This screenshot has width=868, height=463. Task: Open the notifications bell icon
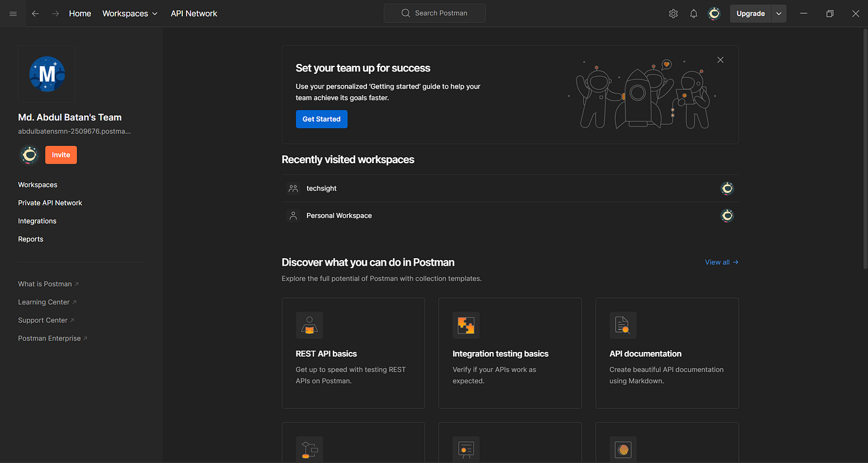(x=694, y=14)
